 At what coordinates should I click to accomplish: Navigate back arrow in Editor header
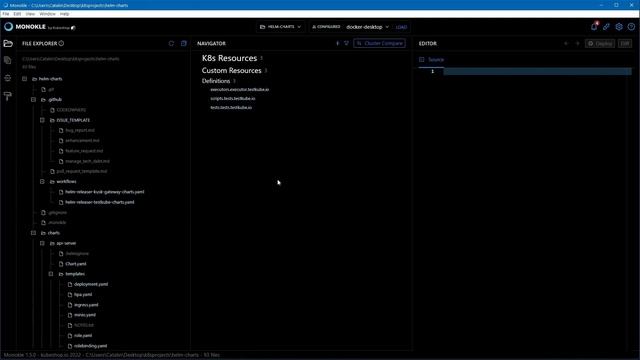click(x=566, y=43)
